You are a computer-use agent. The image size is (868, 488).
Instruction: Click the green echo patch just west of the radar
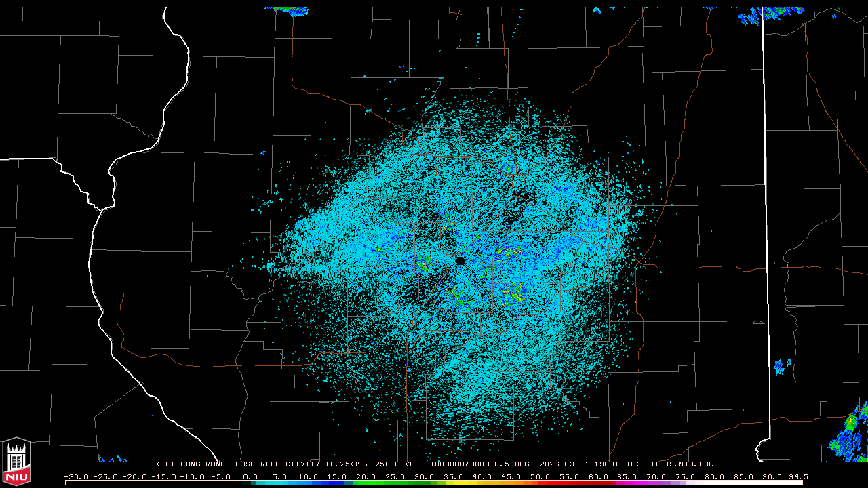pyautogui.click(x=427, y=262)
